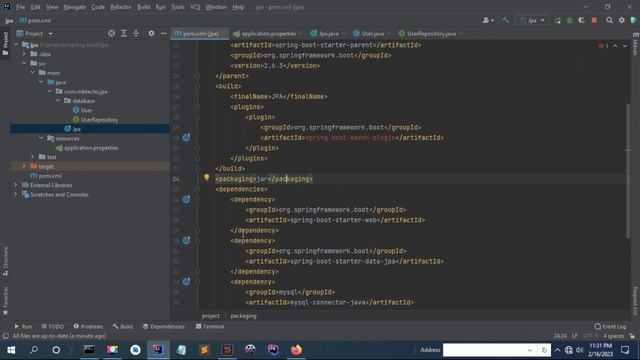Click packaging breadcrumb below editor

[x=243, y=316]
